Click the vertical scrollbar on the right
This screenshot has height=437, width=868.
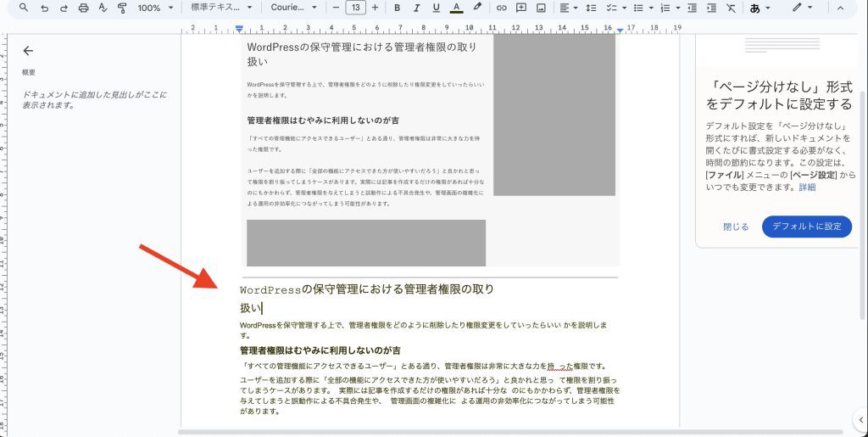(861, 205)
